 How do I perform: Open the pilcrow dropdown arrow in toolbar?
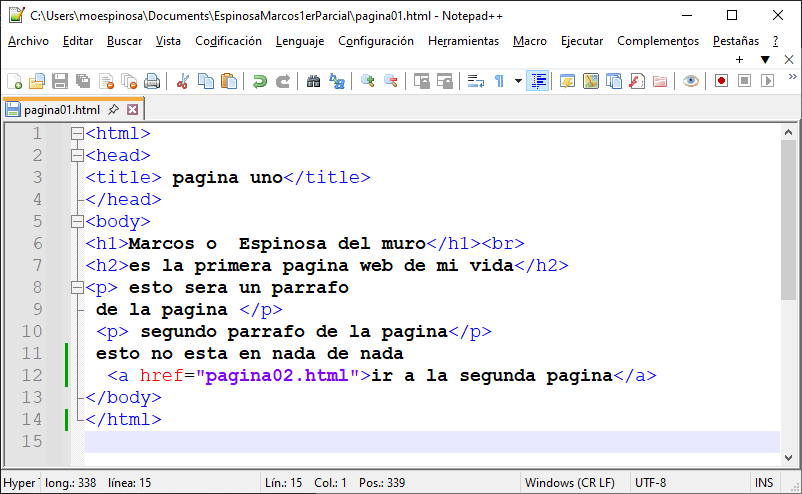[517, 81]
